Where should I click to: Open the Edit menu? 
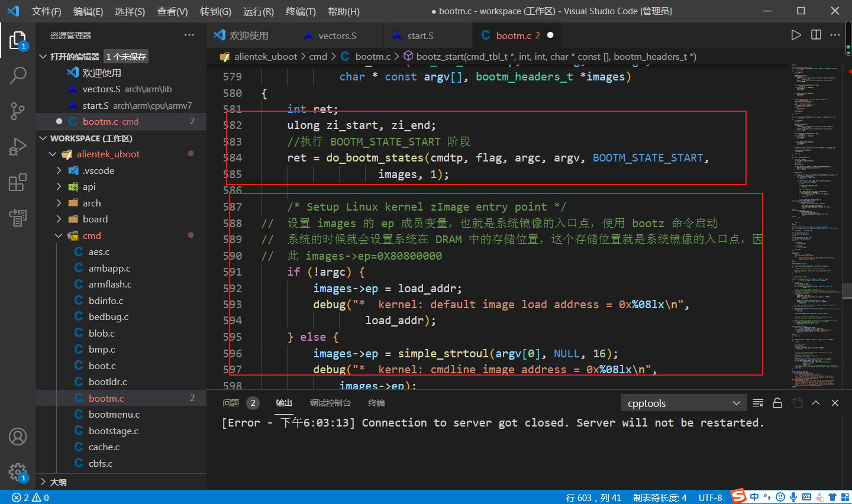tap(88, 11)
